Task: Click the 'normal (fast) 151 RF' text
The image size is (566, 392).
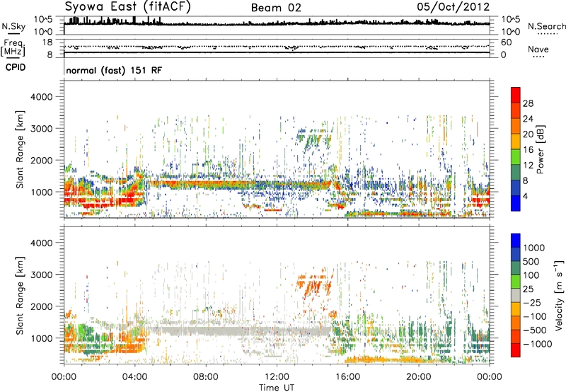Action: point(114,70)
